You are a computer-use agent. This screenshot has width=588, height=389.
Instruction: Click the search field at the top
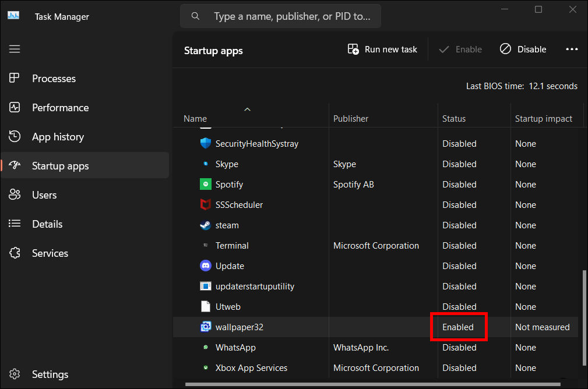[280, 16]
